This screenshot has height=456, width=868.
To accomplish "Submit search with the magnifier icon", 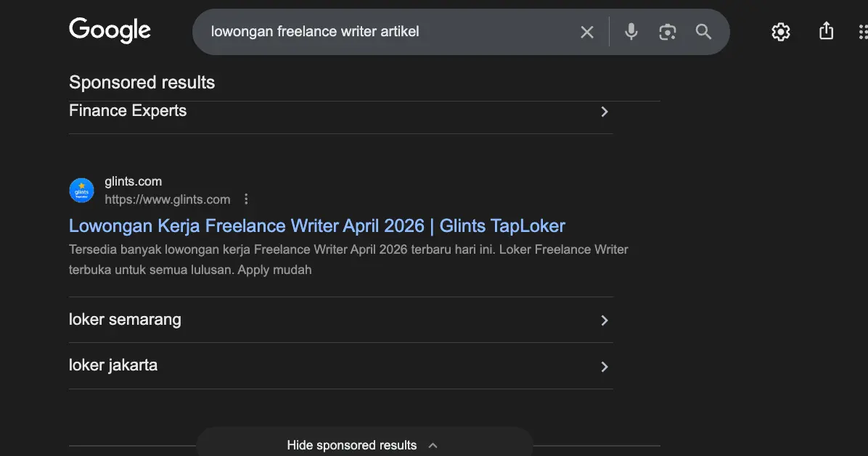I will pyautogui.click(x=703, y=31).
